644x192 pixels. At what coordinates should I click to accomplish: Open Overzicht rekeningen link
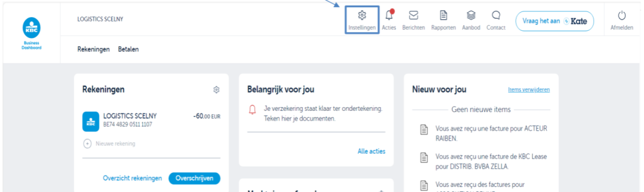(x=132, y=178)
